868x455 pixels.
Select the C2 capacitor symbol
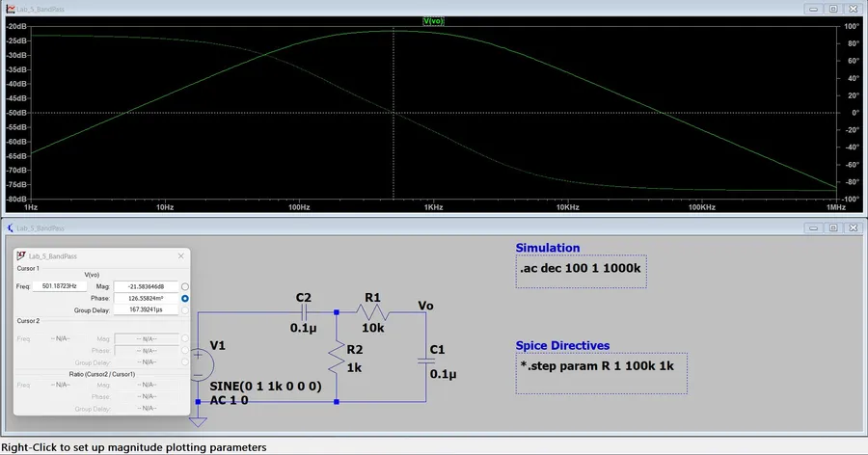pyautogui.click(x=304, y=312)
